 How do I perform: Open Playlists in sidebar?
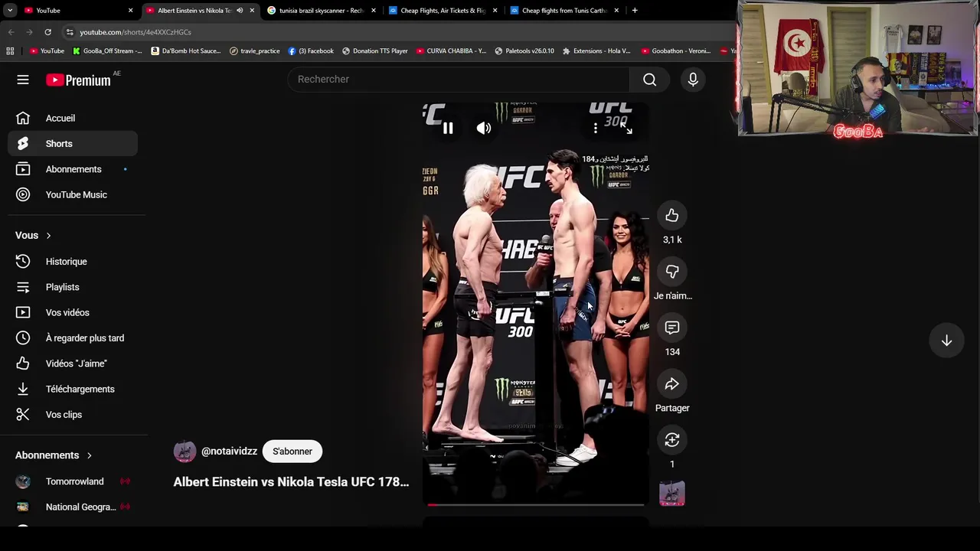click(73, 287)
